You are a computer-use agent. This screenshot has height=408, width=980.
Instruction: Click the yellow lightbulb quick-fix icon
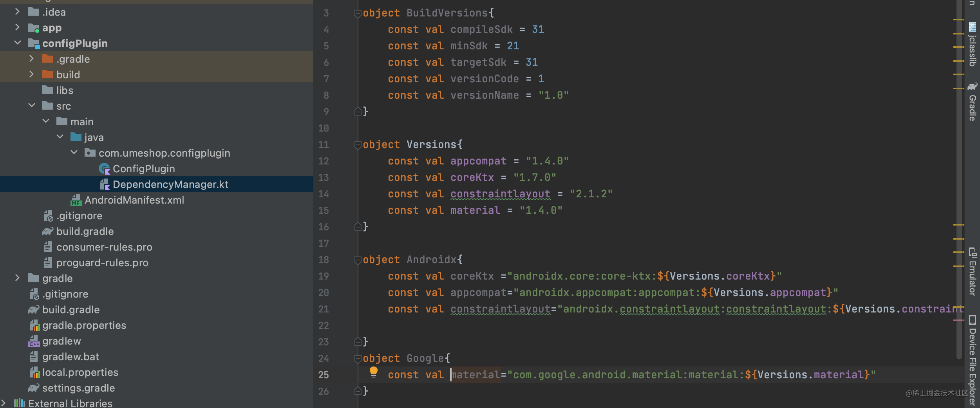(x=373, y=372)
